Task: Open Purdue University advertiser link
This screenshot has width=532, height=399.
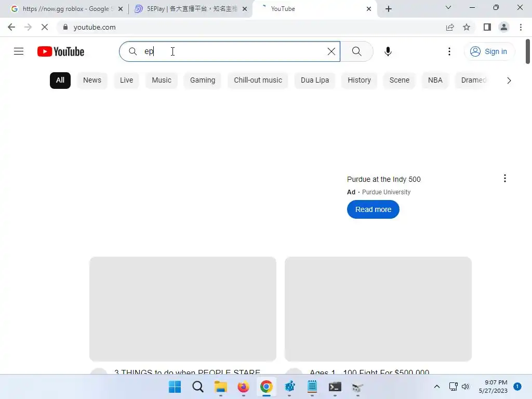Action: 386,192
